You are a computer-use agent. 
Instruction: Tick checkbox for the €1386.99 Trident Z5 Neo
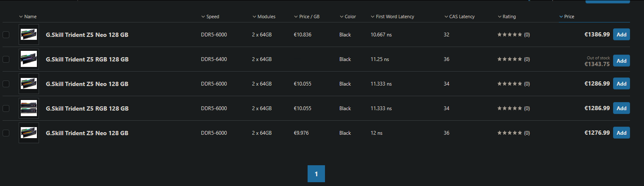pyautogui.click(x=6, y=35)
